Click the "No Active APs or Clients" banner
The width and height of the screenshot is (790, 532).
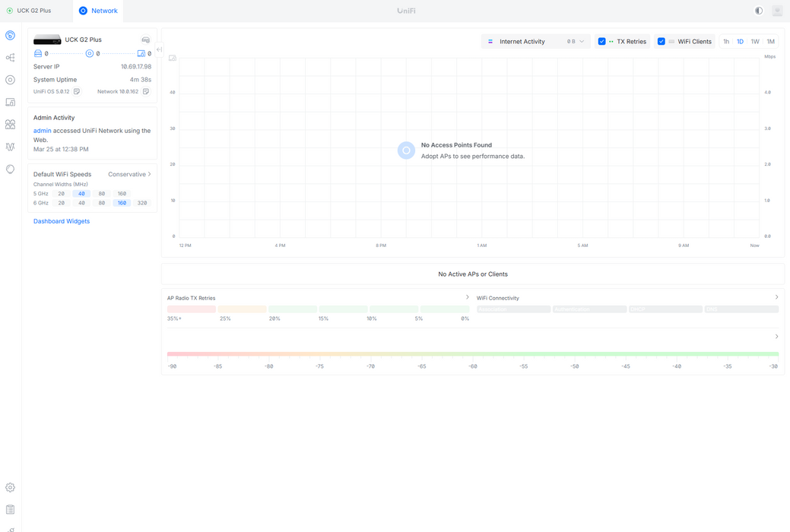[473, 274]
